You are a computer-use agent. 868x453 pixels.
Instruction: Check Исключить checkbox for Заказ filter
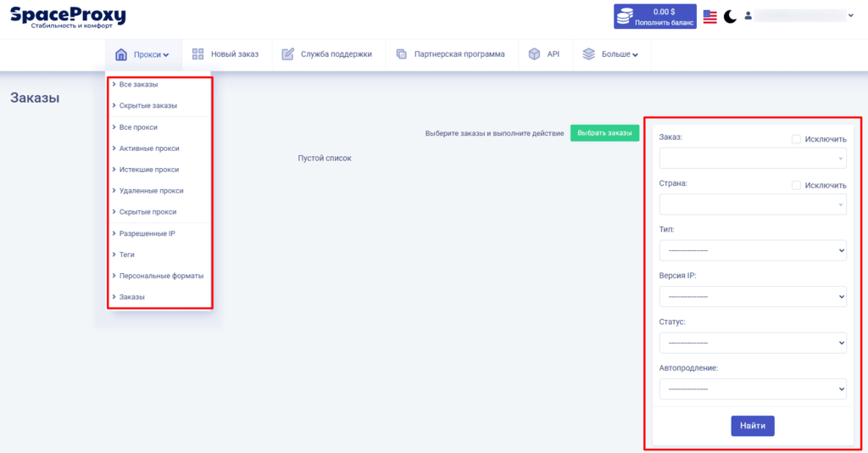point(796,139)
